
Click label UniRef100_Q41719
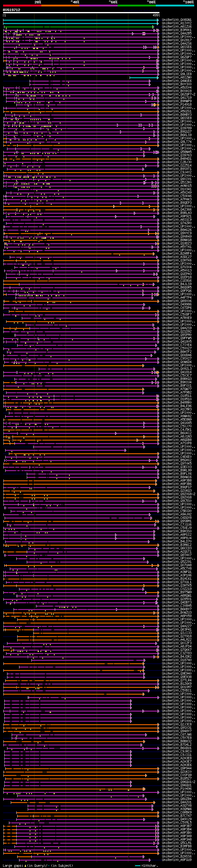pyautogui.click(x=177, y=98)
